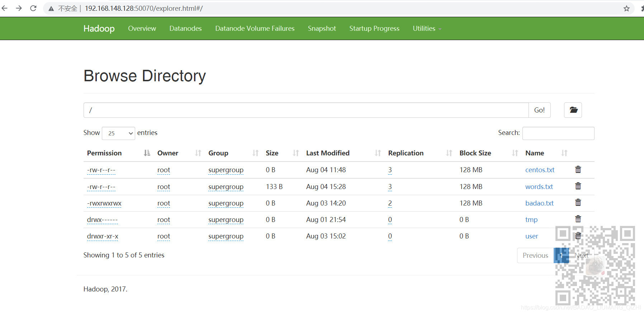This screenshot has width=644, height=314.
Task: Reload the browser page
Action: pyautogui.click(x=33, y=8)
